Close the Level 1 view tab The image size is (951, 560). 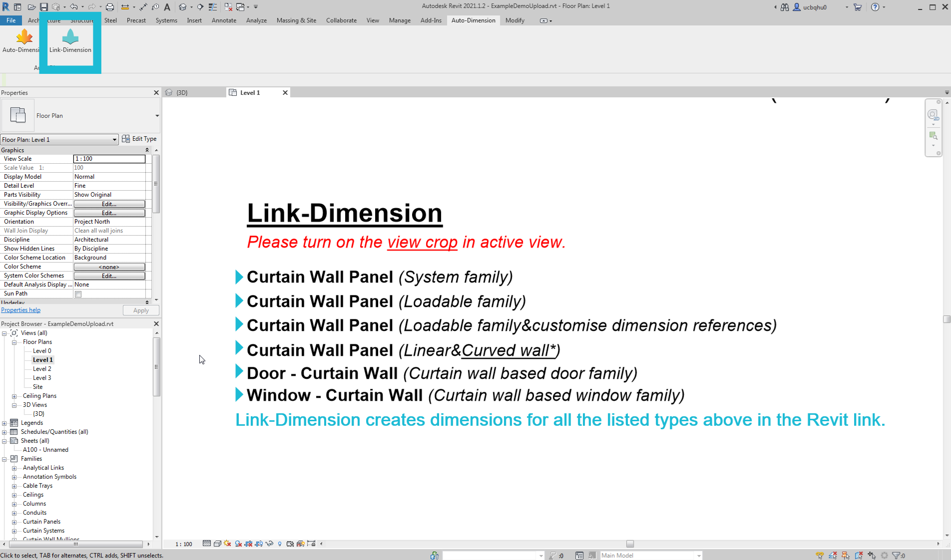tap(285, 92)
